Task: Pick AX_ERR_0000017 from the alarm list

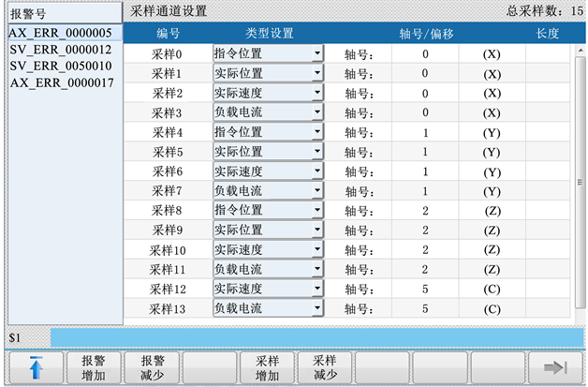Action: pyautogui.click(x=62, y=82)
